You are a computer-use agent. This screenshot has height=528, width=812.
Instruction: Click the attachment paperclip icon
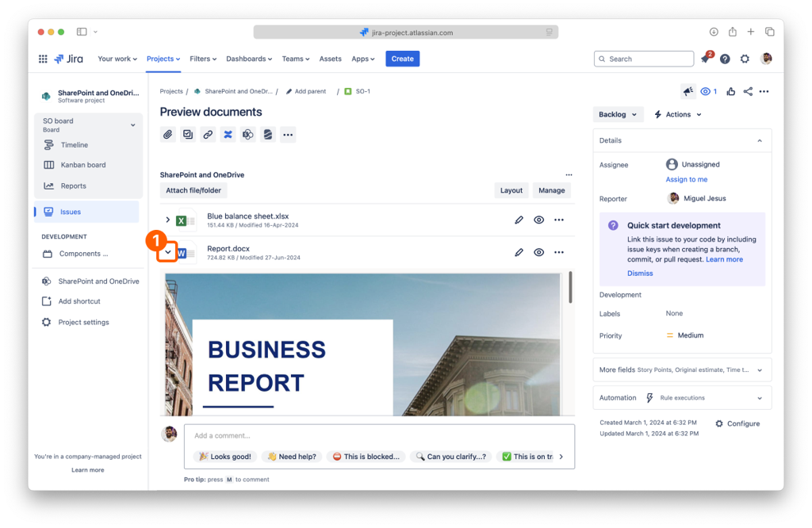tap(168, 135)
